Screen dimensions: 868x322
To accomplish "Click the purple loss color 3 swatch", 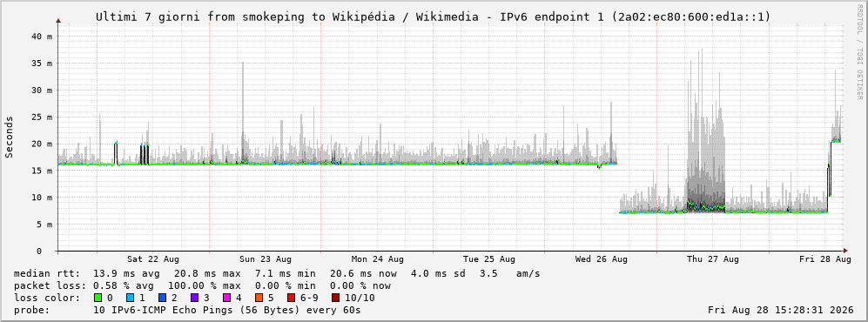I will [x=194, y=298].
